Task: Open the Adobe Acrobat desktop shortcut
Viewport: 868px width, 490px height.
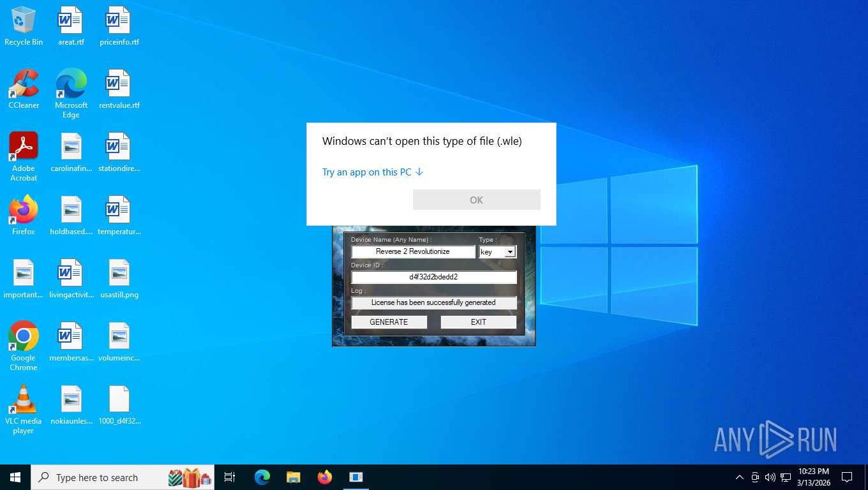Action: (x=24, y=157)
